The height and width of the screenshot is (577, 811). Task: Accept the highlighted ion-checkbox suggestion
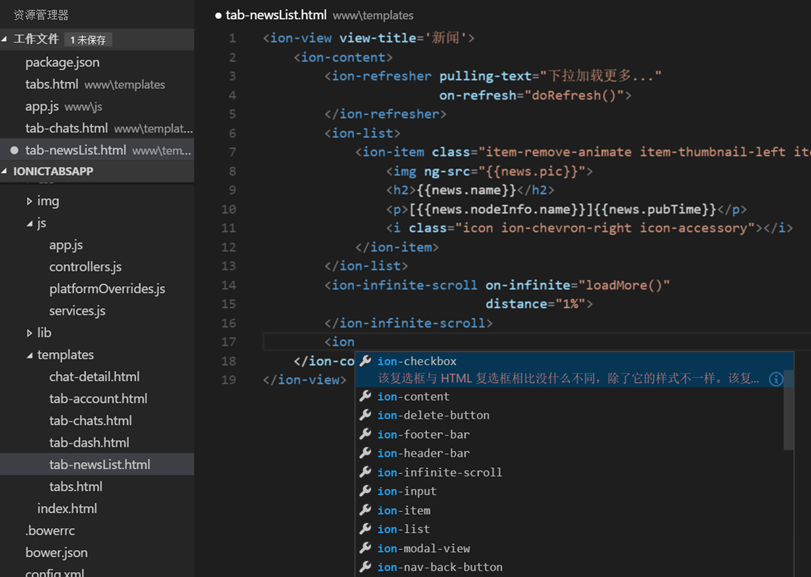pyautogui.click(x=569, y=370)
